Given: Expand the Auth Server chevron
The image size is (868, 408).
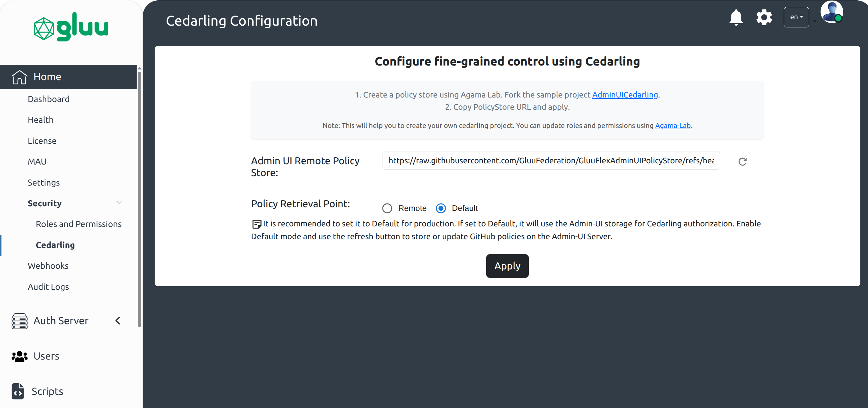Looking at the screenshot, I should click(118, 321).
